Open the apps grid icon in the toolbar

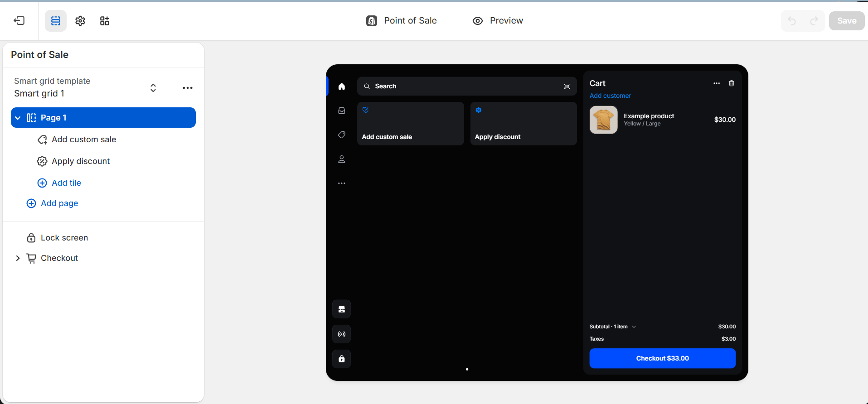pyautogui.click(x=105, y=21)
